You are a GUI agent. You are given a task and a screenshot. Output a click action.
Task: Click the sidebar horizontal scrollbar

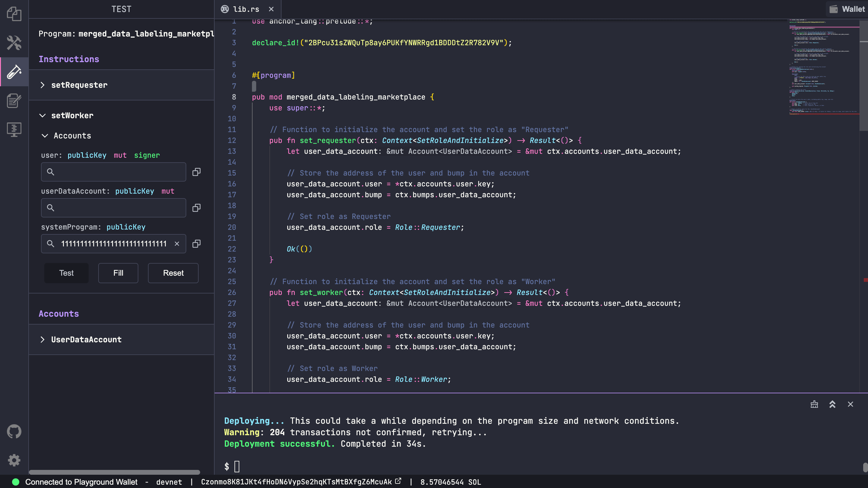point(115,472)
